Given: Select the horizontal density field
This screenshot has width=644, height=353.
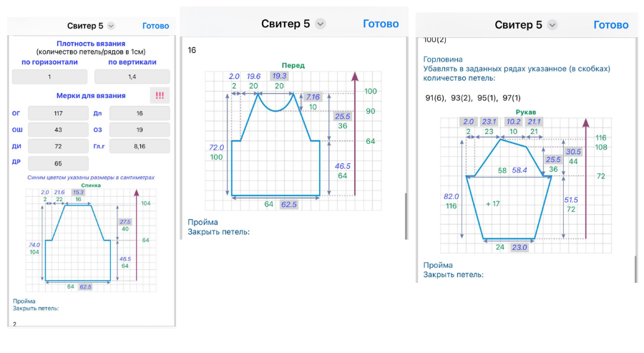Looking at the screenshot, I should (49, 77).
